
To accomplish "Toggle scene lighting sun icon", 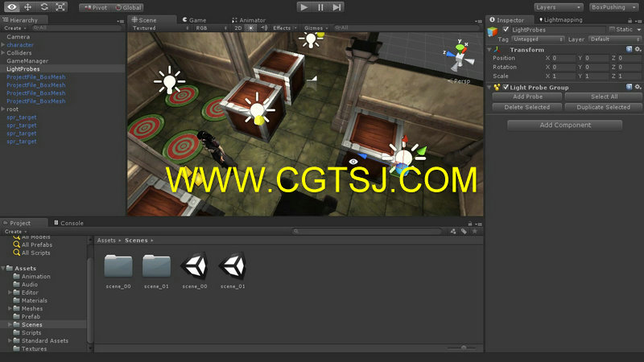I will click(250, 28).
